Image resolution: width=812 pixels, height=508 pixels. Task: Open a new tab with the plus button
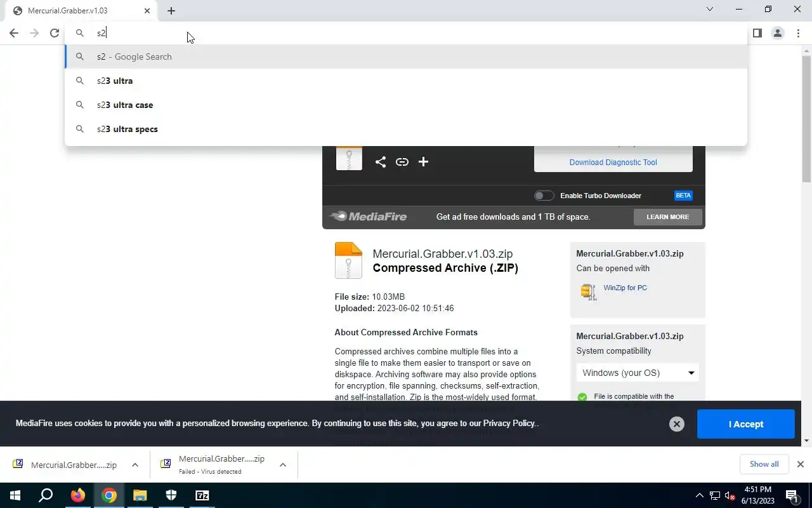tap(171, 11)
